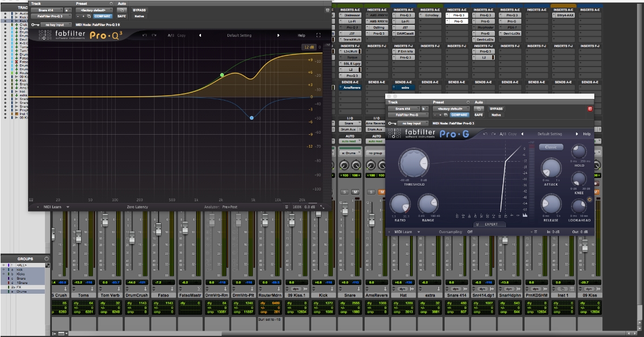Click the Pro-G output options icon
This screenshot has width=644, height=337.
point(535,232)
